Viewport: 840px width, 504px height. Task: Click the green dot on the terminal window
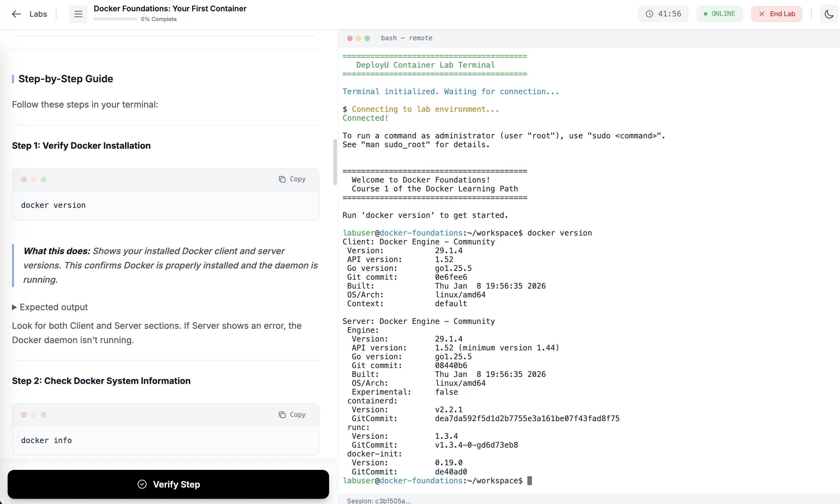click(367, 38)
